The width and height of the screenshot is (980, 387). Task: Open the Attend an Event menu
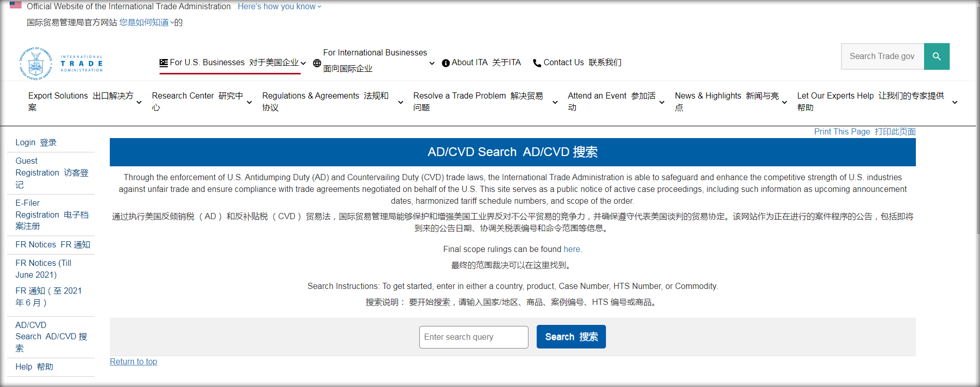click(x=612, y=102)
